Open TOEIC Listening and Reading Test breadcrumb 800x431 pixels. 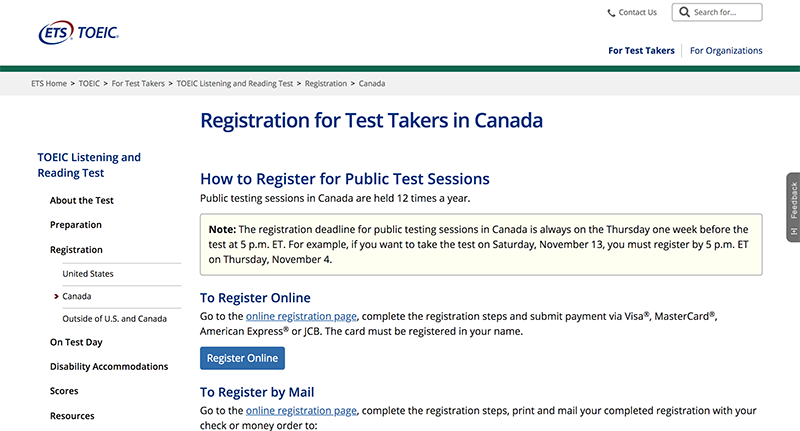[235, 83]
